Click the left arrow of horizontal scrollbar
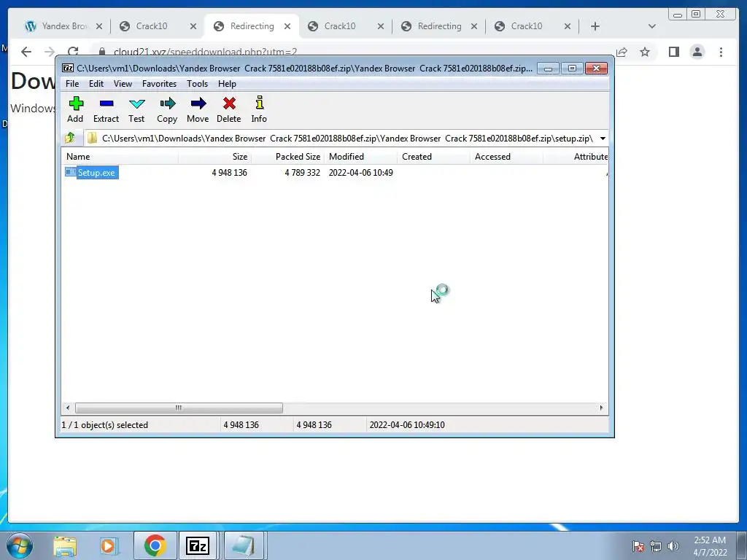This screenshot has height=560, width=747. coord(68,408)
